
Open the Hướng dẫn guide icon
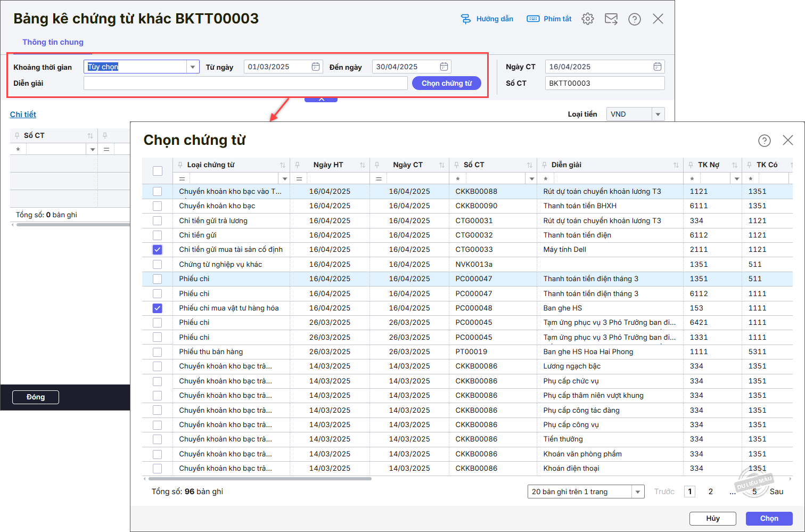[466, 19]
